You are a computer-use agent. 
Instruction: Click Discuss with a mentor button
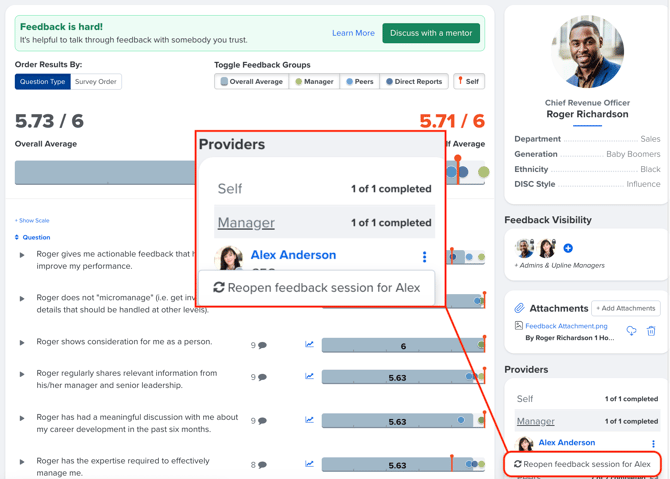click(x=431, y=33)
